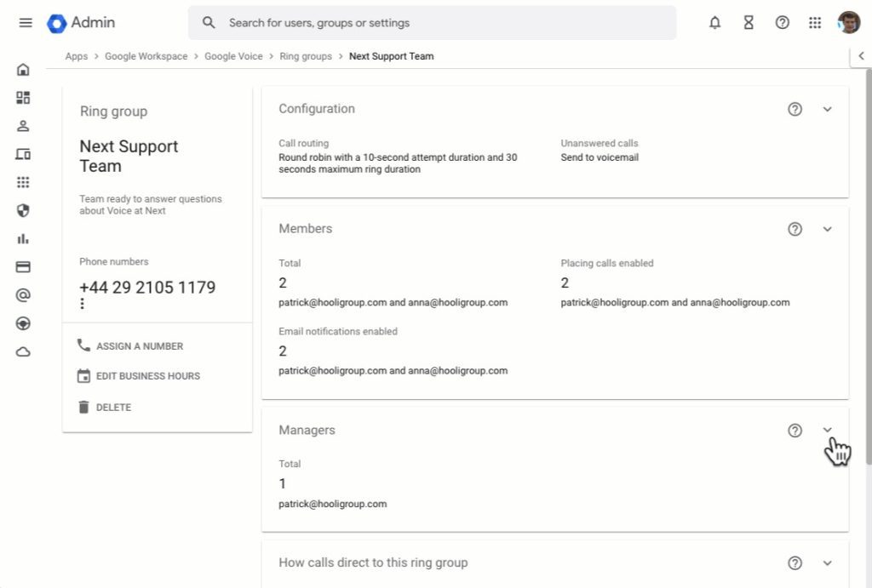Click the help icon next to Members
The width and height of the screenshot is (872, 588).
(795, 229)
